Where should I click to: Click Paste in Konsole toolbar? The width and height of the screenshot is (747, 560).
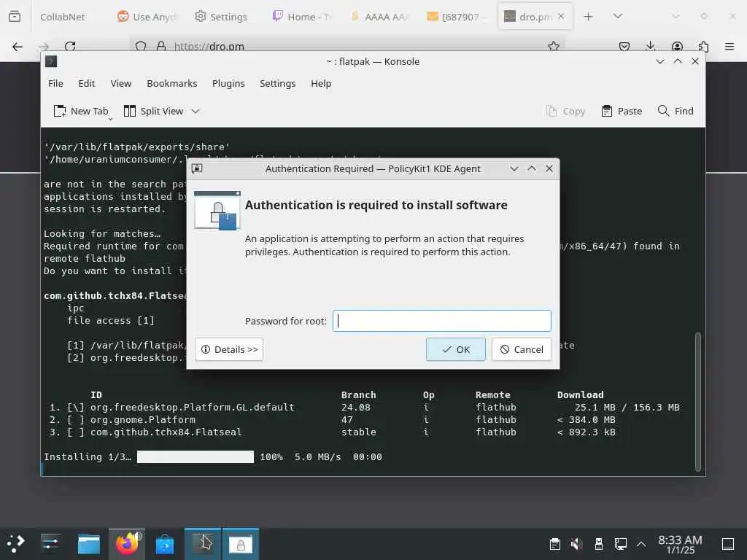coord(622,111)
